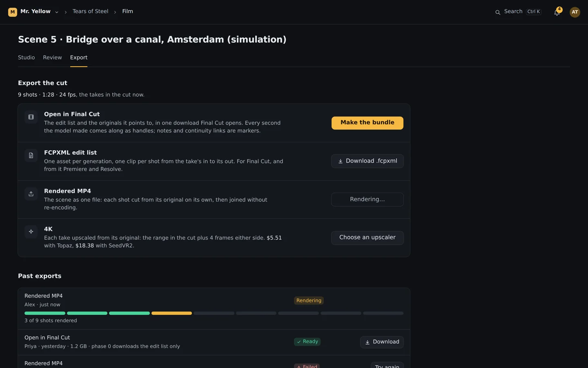Screen dimensions: 588x368
Task: Click Try again on the failed export
Action: pyautogui.click(x=387, y=366)
